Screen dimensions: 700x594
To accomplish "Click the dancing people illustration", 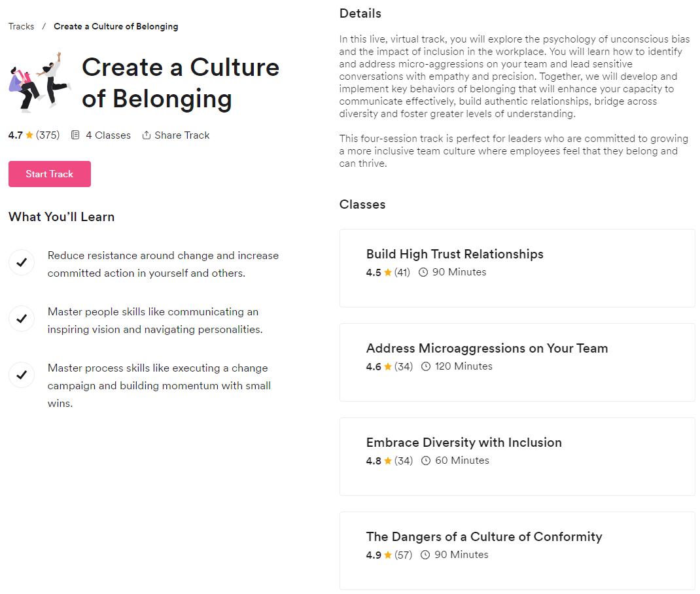I will point(39,82).
